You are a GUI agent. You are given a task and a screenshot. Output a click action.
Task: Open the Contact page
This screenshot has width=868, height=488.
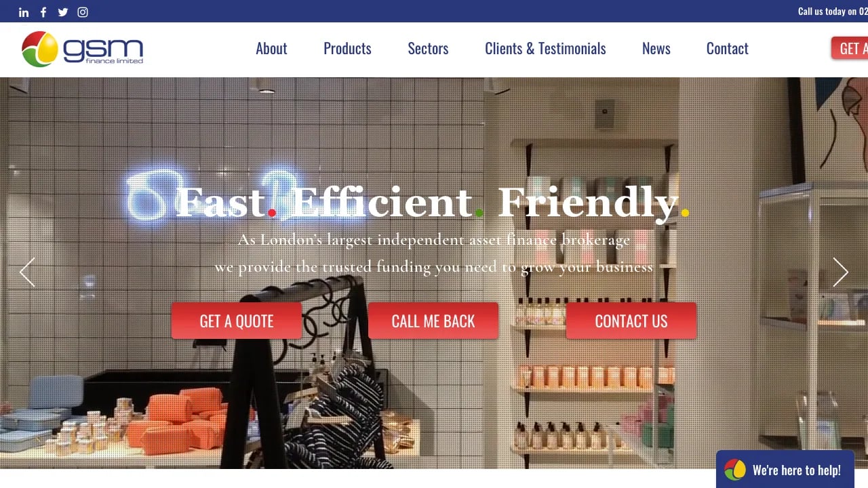coord(728,49)
